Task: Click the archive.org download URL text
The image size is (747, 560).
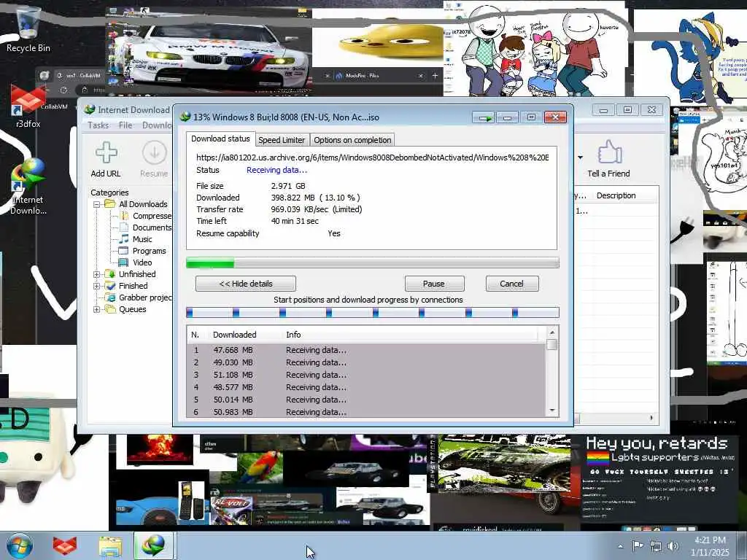Action: point(373,157)
